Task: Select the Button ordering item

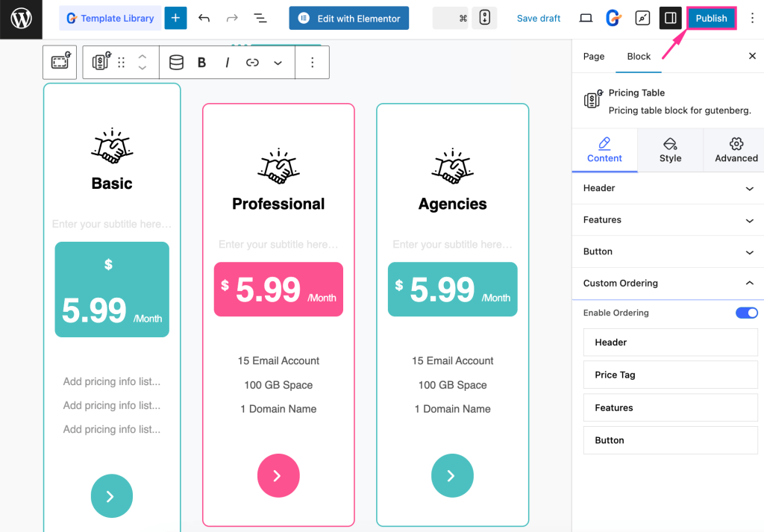Action: click(x=671, y=440)
